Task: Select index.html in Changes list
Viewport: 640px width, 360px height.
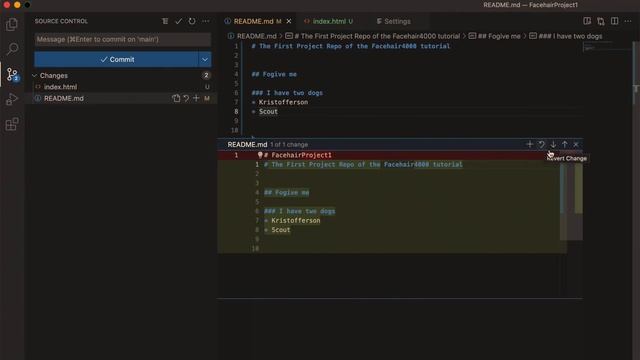Action: (122, 87)
